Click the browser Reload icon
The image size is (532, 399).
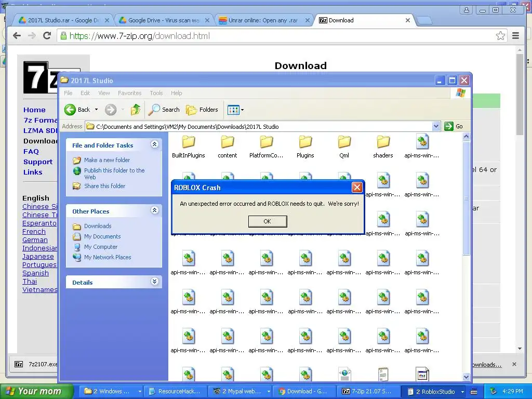pyautogui.click(x=47, y=36)
